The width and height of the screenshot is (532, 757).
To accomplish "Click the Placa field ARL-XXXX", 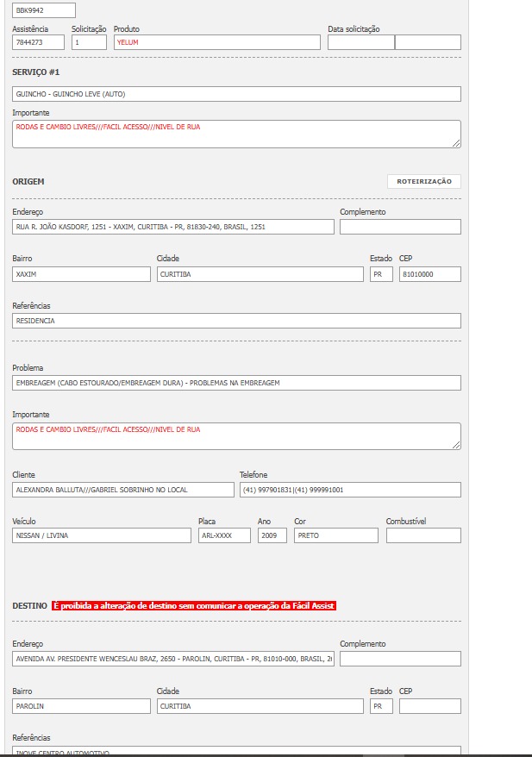I will coord(224,535).
